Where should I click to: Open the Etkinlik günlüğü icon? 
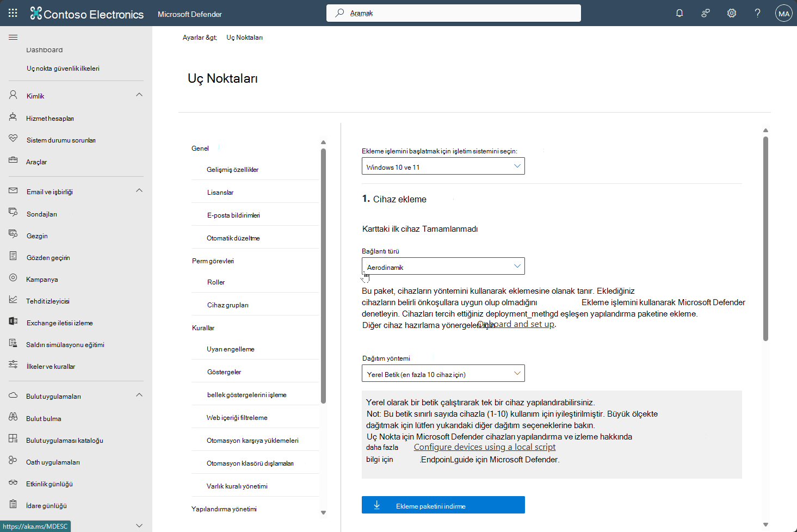point(13,484)
